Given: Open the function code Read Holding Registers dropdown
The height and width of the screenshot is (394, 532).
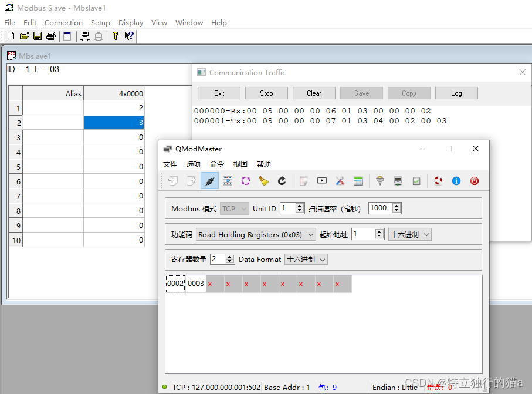Looking at the screenshot, I should pyautogui.click(x=256, y=234).
